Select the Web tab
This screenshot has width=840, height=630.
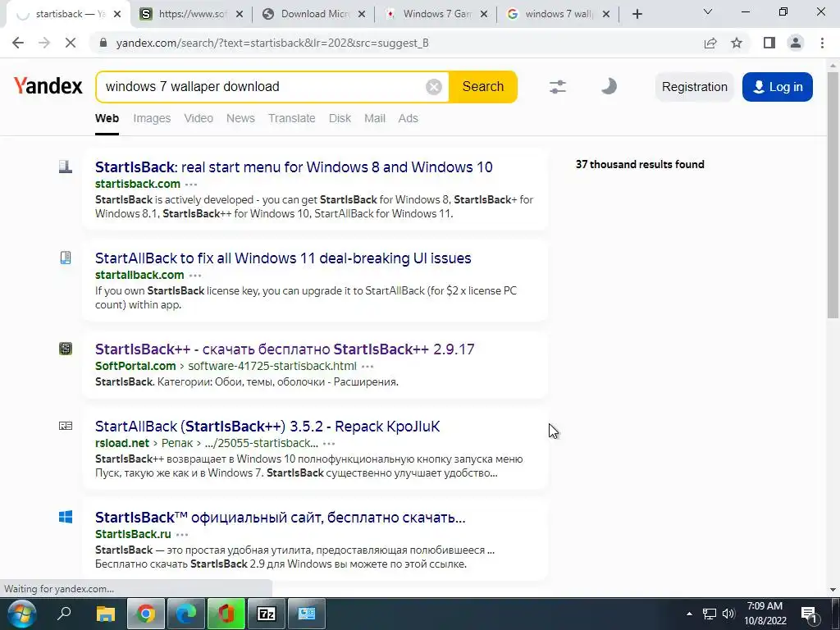click(x=107, y=118)
